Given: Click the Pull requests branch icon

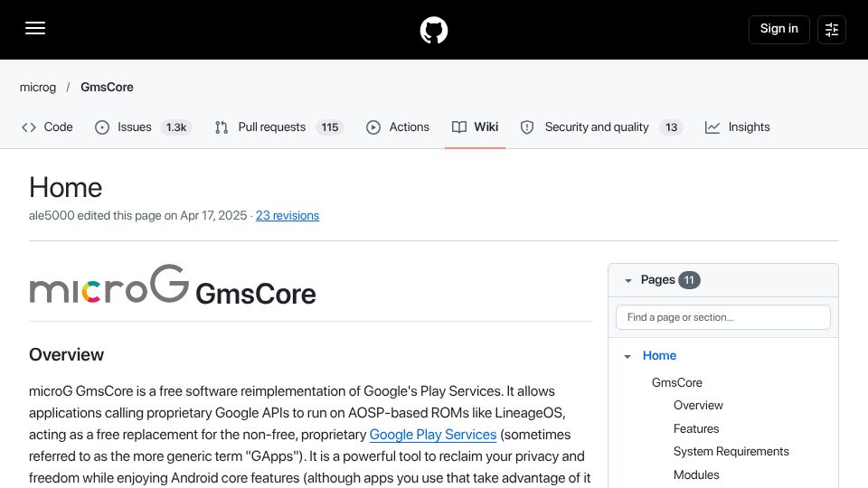Looking at the screenshot, I should click(222, 127).
